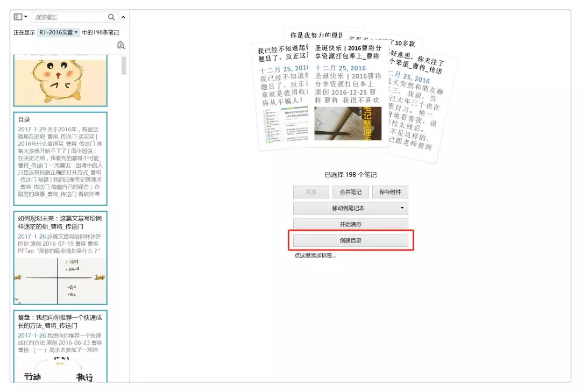Open the 移动到笔记本 dropdown
The height and width of the screenshot is (392, 581).
point(351,208)
